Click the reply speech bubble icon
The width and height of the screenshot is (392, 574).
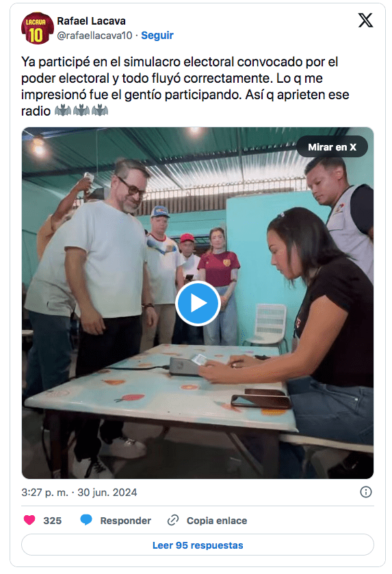pos(86,520)
